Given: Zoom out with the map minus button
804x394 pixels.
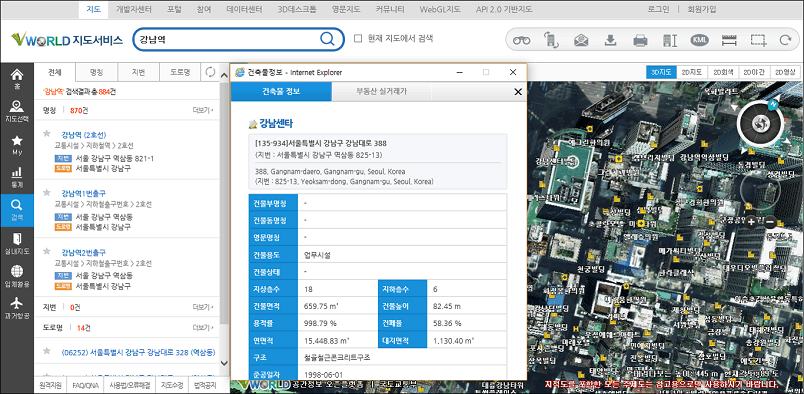Looking at the screenshot, I should [x=770, y=222].
